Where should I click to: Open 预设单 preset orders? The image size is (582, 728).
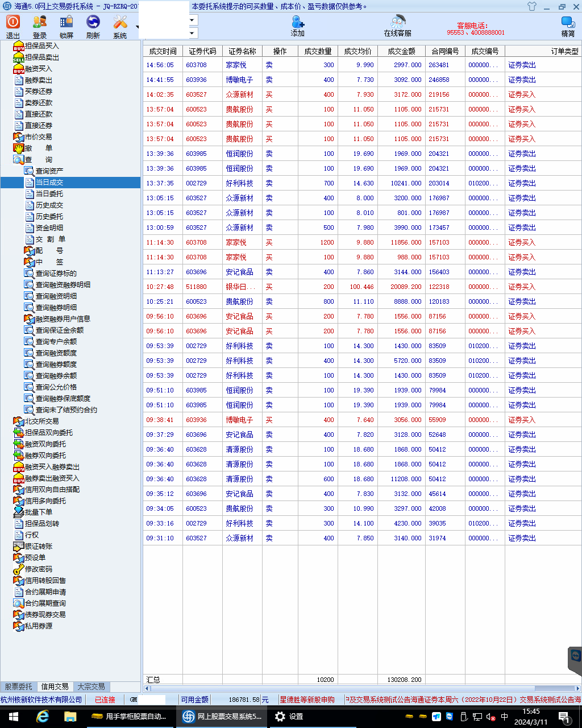(x=35, y=557)
